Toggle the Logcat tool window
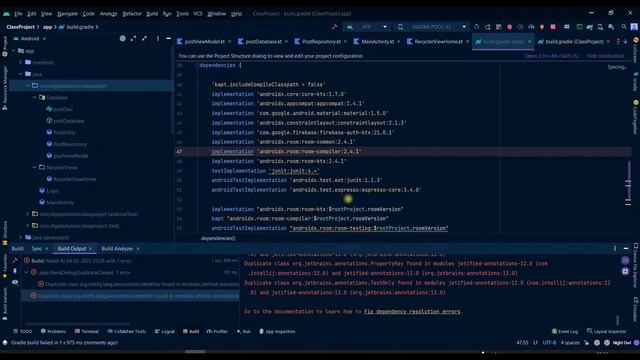640x360 pixels. pos(164,331)
